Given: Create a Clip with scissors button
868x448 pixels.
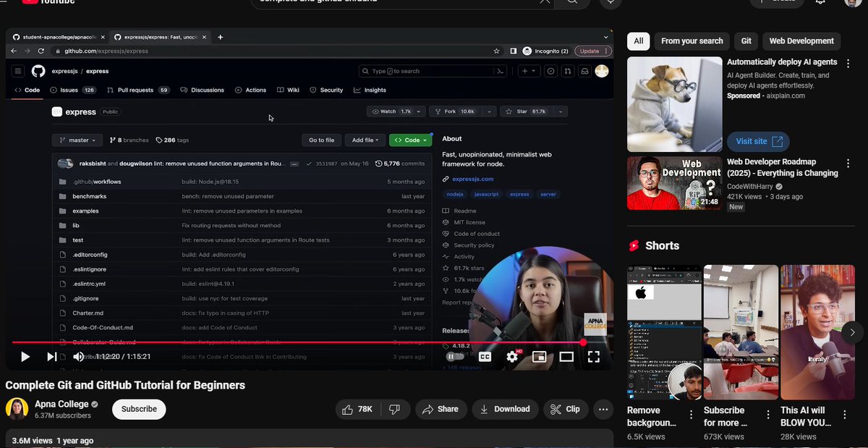Looking at the screenshot, I should point(565,409).
